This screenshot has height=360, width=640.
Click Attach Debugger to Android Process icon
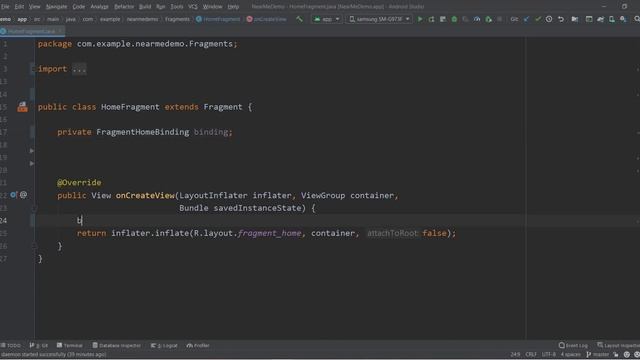(488, 19)
